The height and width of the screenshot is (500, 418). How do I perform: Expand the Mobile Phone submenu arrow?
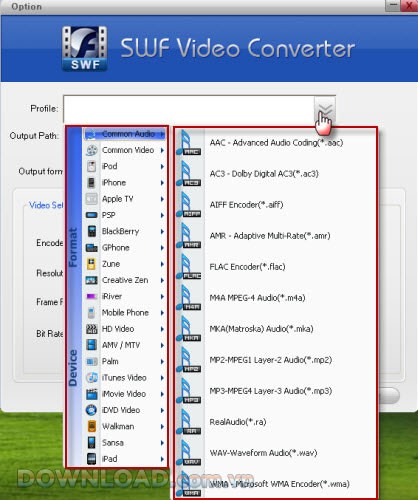pos(162,313)
